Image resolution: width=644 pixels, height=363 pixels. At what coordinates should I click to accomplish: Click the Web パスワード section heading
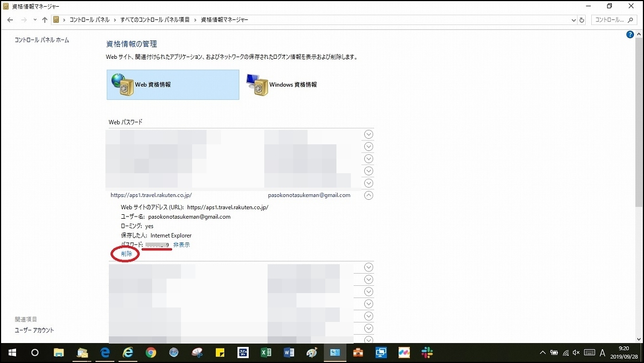click(x=125, y=122)
